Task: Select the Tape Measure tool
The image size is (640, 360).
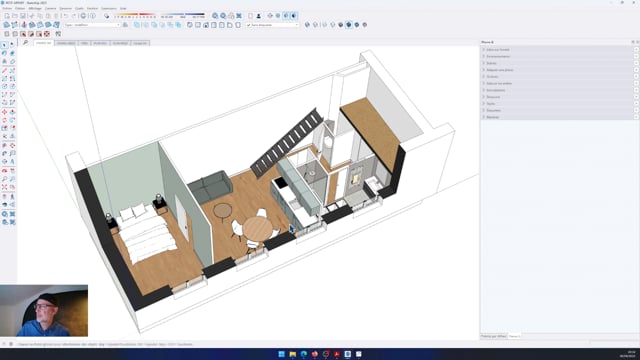Action: click(4, 145)
